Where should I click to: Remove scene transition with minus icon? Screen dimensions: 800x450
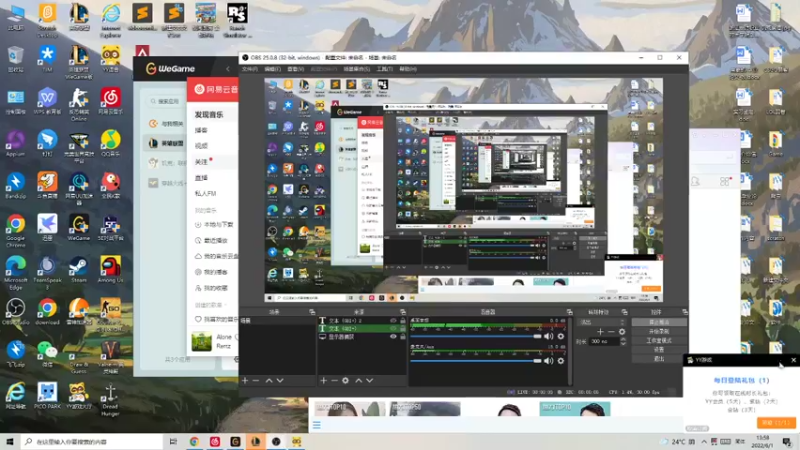[x=611, y=332]
